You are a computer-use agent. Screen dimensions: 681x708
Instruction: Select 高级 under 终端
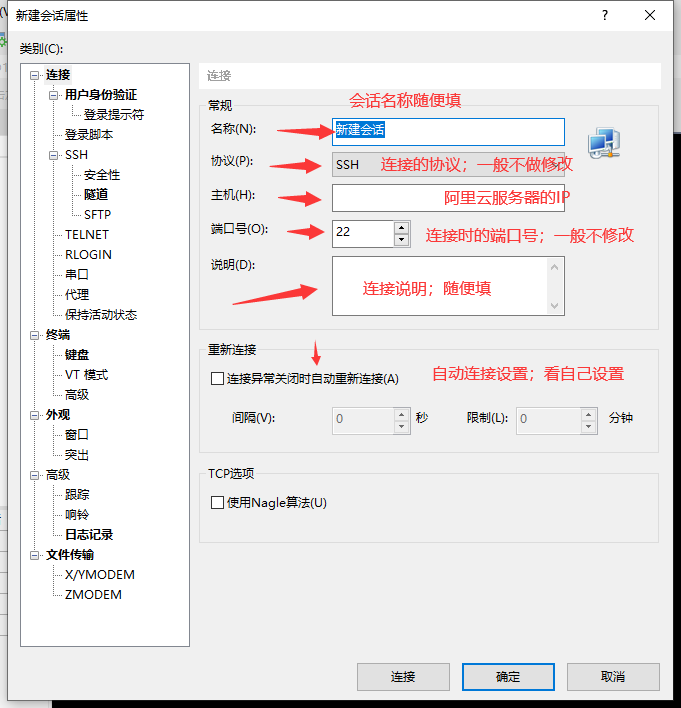(x=77, y=395)
